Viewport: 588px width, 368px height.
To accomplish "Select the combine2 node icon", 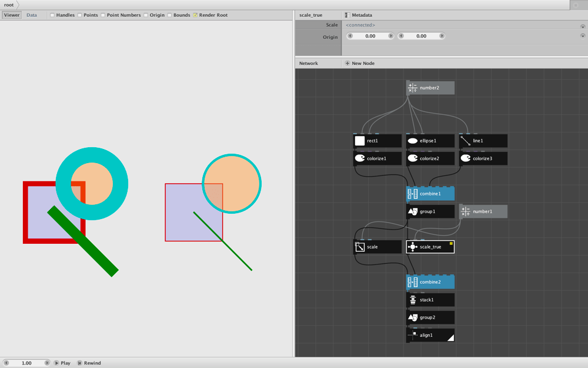I will click(413, 282).
